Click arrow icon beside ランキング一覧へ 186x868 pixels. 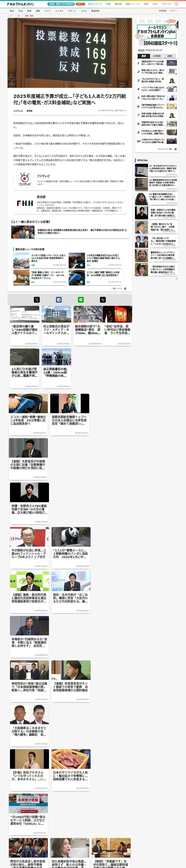pos(176,149)
